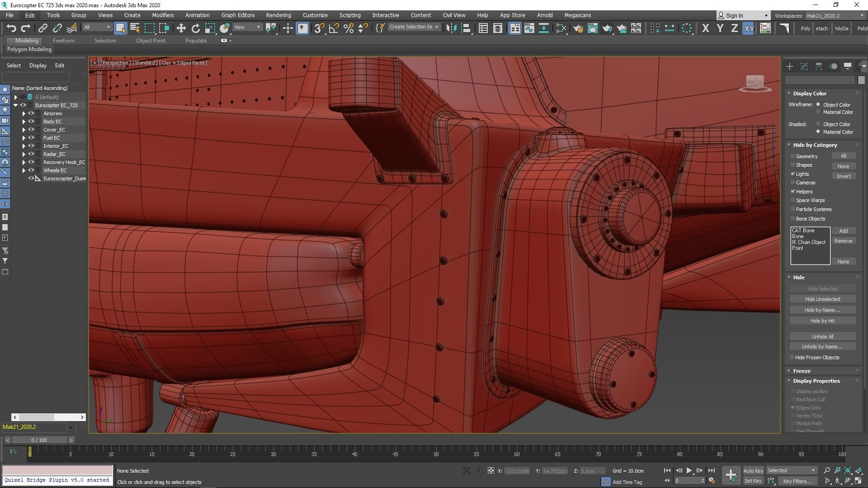Select Material Color wireframe radio button

818,112
